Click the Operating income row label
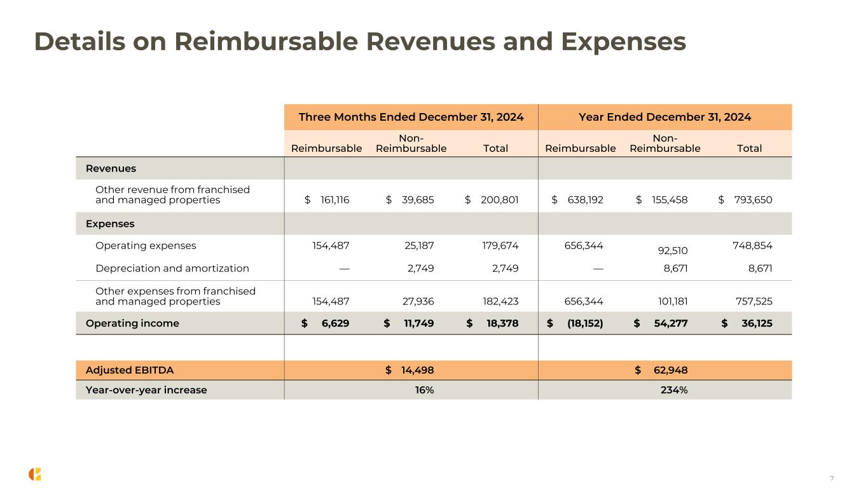The height and width of the screenshot is (488, 868). point(132,323)
